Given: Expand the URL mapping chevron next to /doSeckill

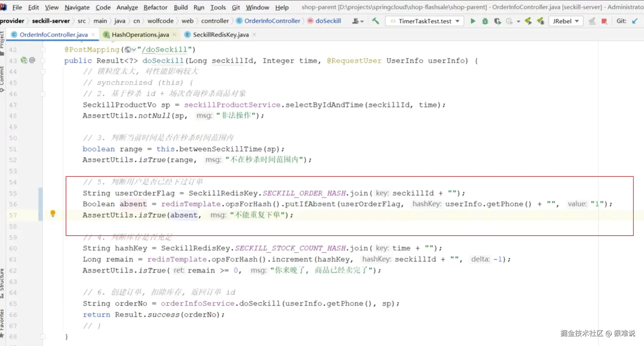Looking at the screenshot, I should [134, 50].
